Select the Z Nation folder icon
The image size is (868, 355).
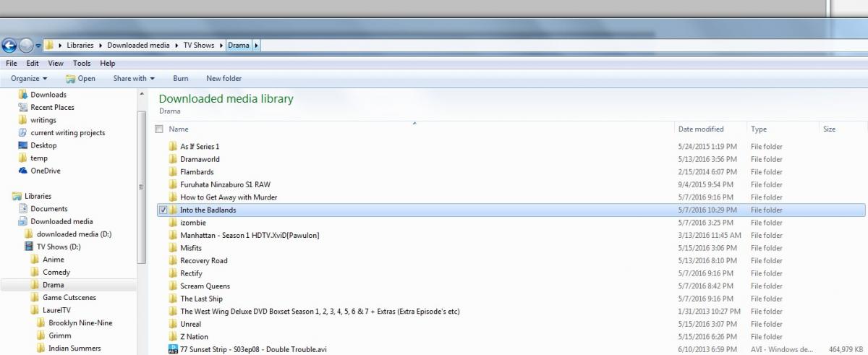point(172,336)
